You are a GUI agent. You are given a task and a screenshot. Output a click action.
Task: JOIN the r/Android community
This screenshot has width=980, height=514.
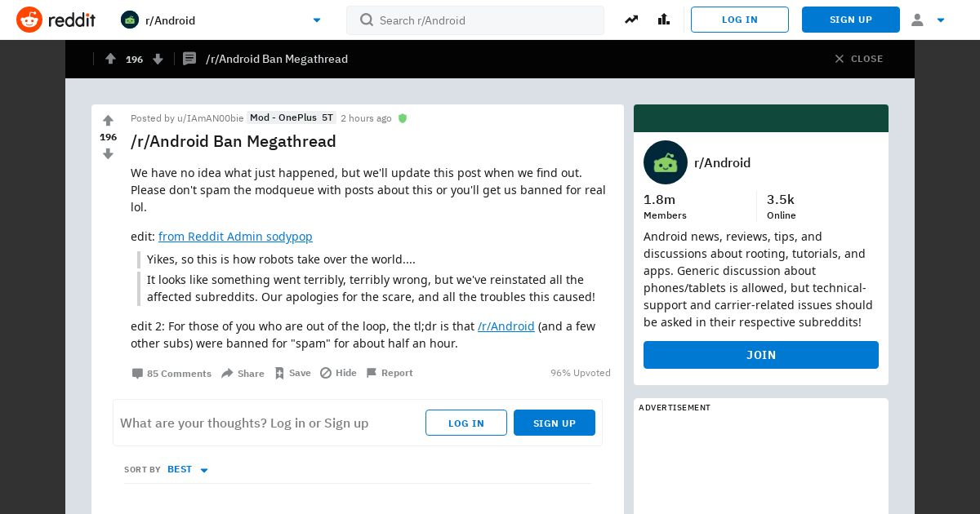761,355
